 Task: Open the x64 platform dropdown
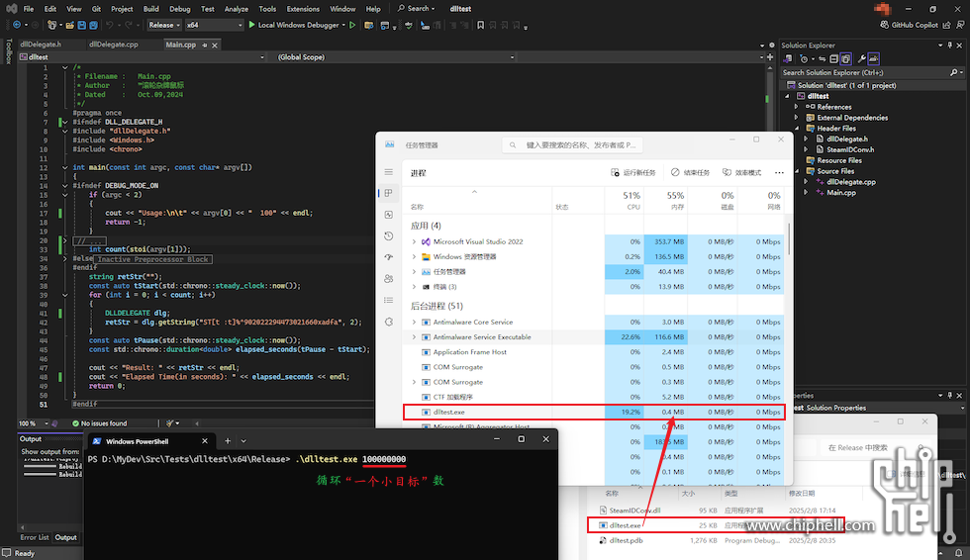[x=214, y=26]
